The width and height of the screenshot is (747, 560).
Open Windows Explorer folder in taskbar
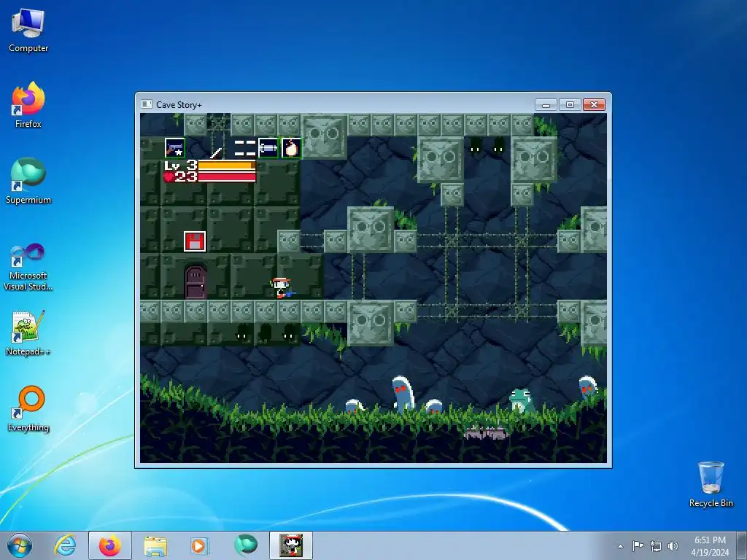click(x=155, y=545)
